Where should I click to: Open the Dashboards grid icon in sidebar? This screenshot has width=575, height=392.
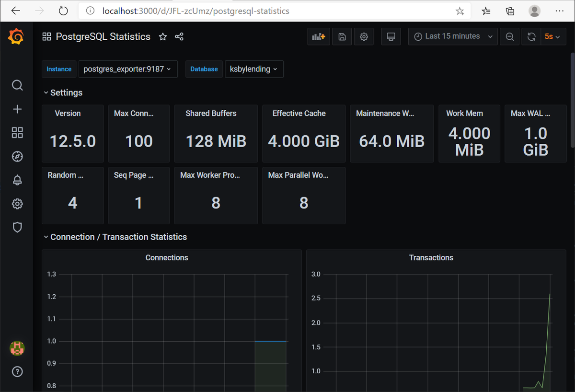(17, 133)
